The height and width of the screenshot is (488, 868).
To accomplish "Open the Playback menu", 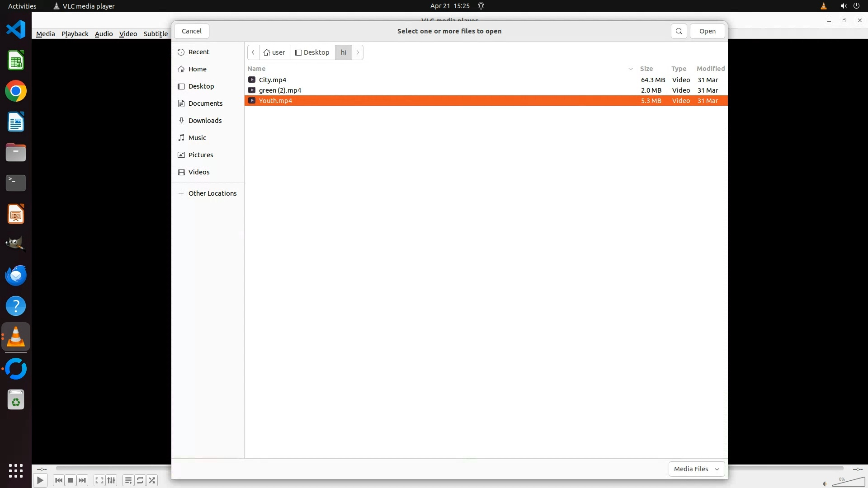I will (x=75, y=34).
